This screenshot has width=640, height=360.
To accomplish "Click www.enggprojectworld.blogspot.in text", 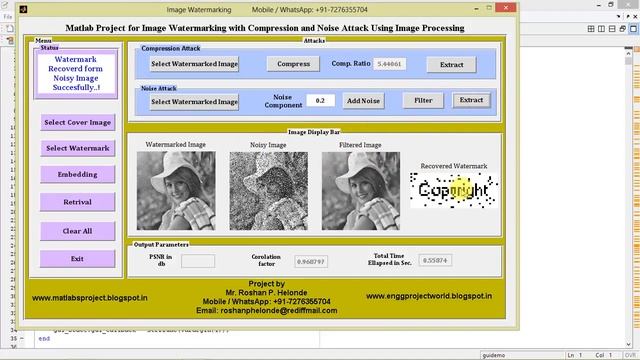I will point(429,296).
